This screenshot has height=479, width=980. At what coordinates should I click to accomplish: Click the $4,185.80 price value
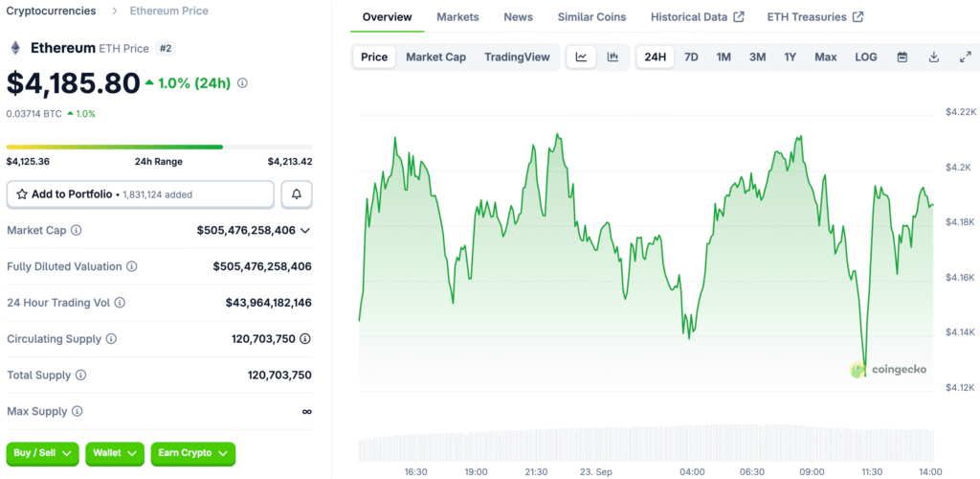click(x=73, y=83)
